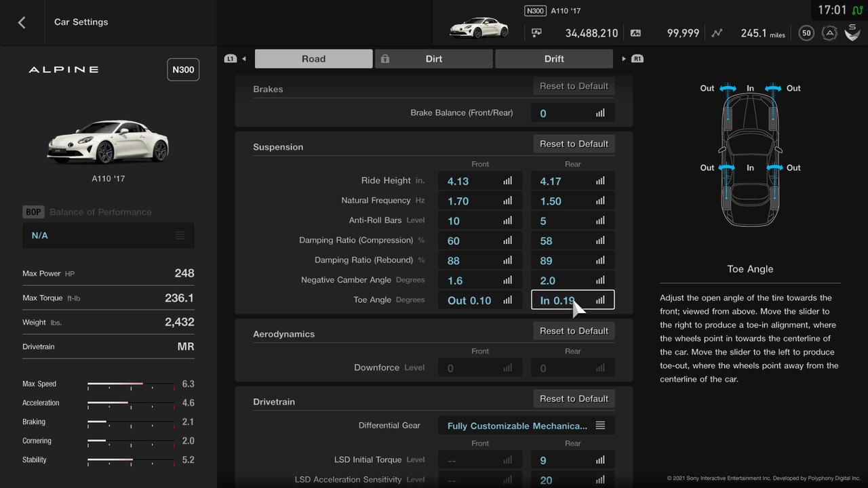
Task: Click the credits icon beside 34,488,210
Action: tap(537, 33)
